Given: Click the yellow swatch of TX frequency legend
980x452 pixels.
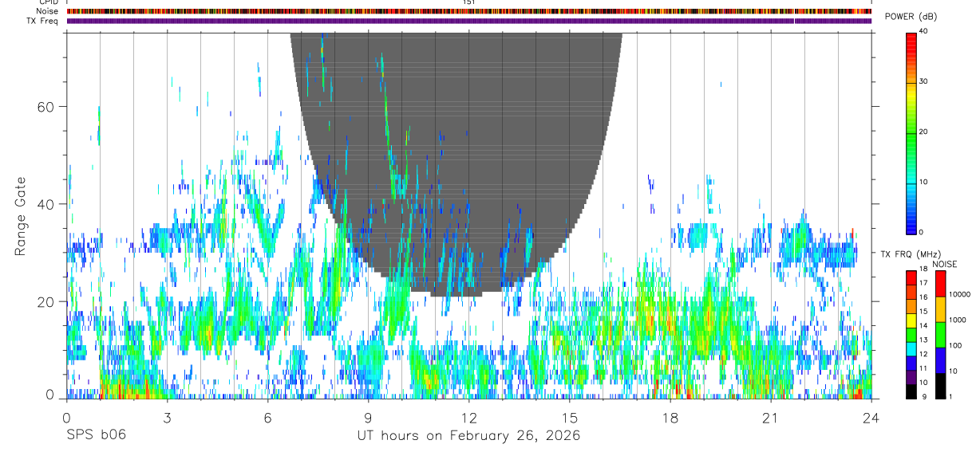Looking at the screenshot, I should [911, 320].
